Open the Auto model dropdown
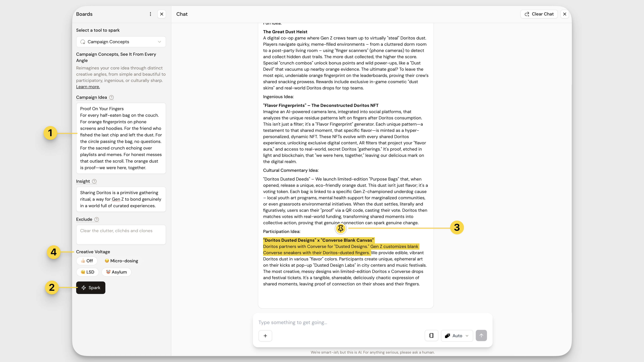Image resolution: width=644 pixels, height=362 pixels. [x=457, y=336]
